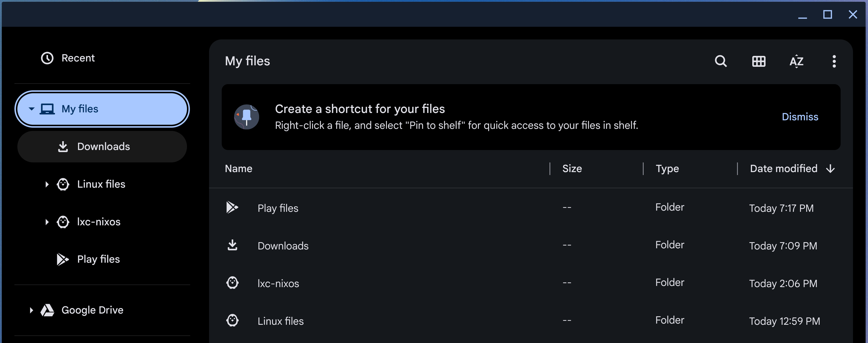Select the Downloads folder name in list

pos(283,246)
